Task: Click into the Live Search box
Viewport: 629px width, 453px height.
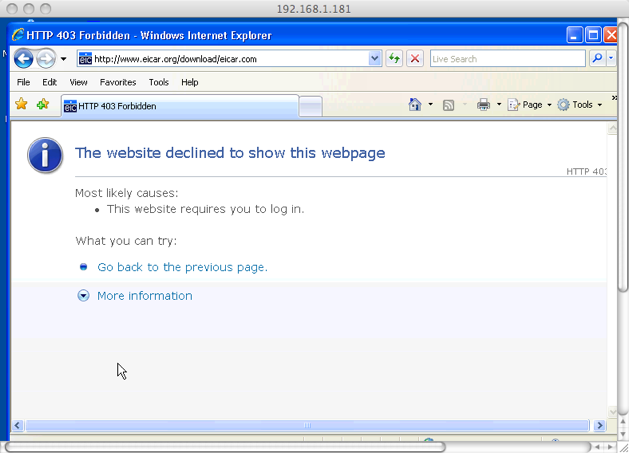Action: click(x=507, y=59)
